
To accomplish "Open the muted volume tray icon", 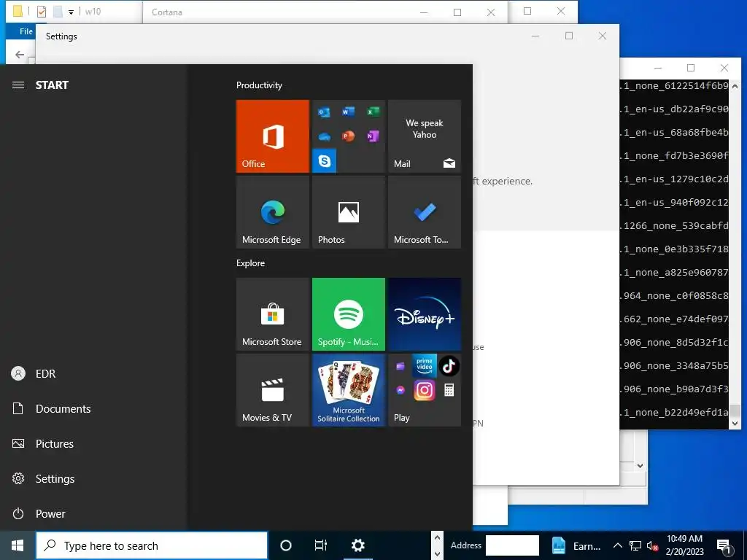I will 652,545.
